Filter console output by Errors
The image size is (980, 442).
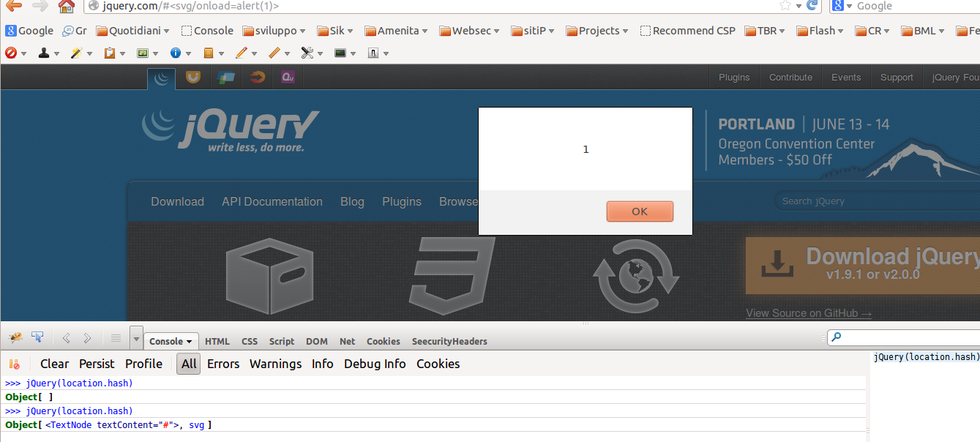[x=223, y=364]
